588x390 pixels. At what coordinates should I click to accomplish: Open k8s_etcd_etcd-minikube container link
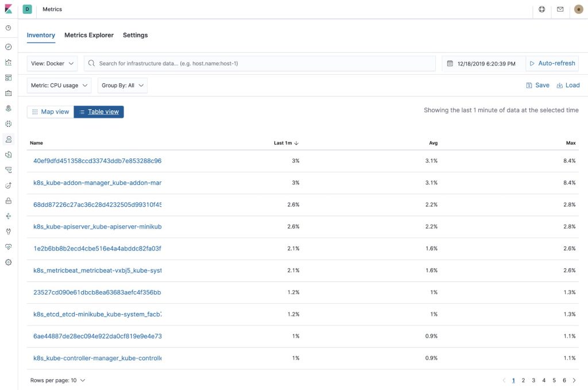tap(98, 314)
